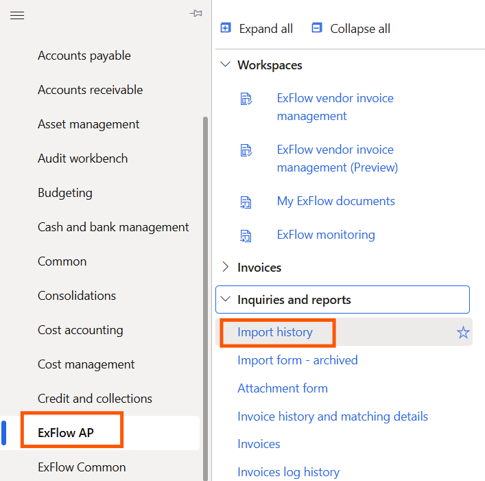The height and width of the screenshot is (481, 485).
Task: Open ExFlow monitoring link
Action: (x=326, y=235)
